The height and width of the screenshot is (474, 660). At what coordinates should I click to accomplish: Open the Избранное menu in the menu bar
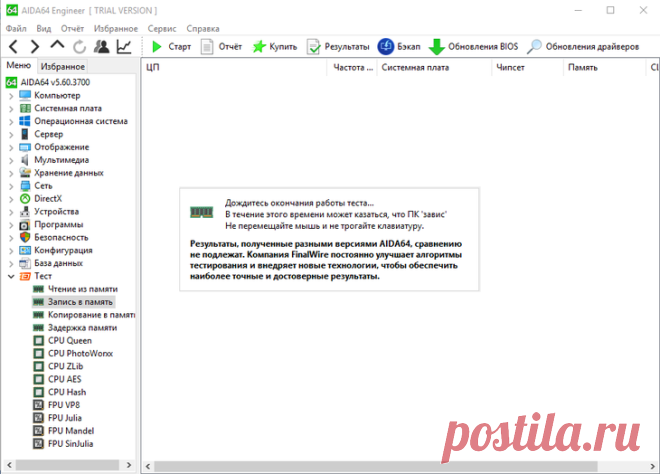pos(116,29)
